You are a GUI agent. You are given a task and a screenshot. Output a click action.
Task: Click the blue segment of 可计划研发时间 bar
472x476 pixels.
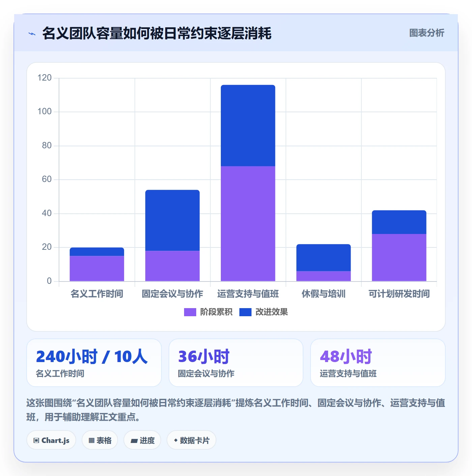[399, 222]
